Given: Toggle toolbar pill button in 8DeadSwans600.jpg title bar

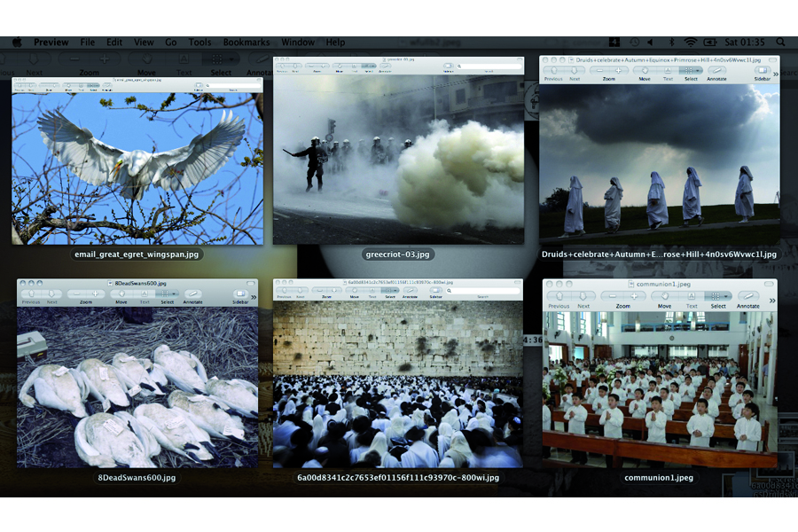Looking at the screenshot, I should (x=250, y=283).
